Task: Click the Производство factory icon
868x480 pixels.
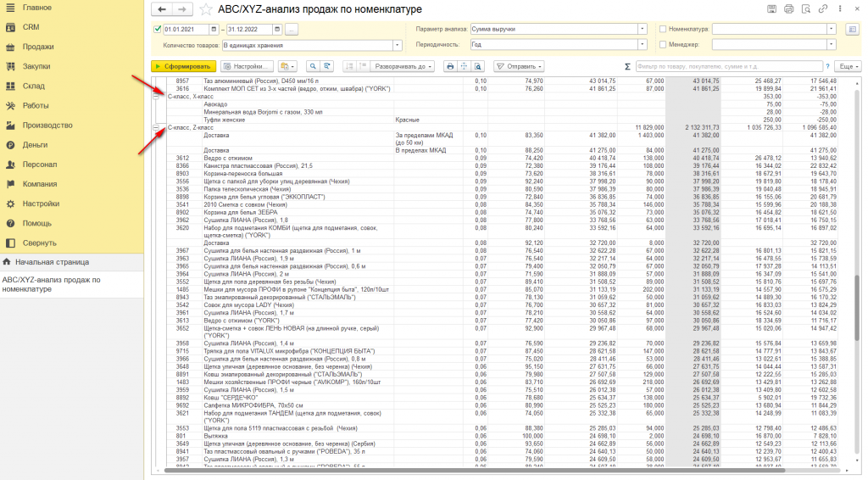Action: [x=10, y=126]
